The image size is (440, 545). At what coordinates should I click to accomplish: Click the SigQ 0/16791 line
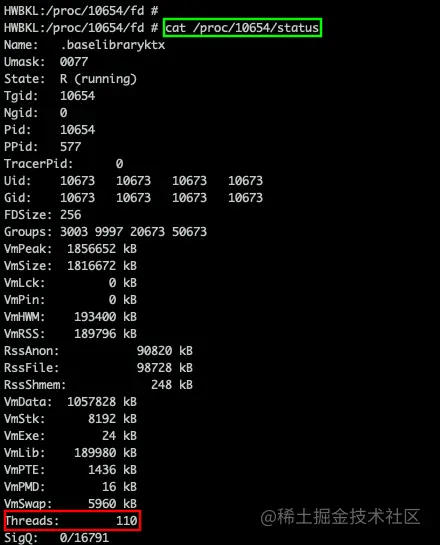point(56,538)
